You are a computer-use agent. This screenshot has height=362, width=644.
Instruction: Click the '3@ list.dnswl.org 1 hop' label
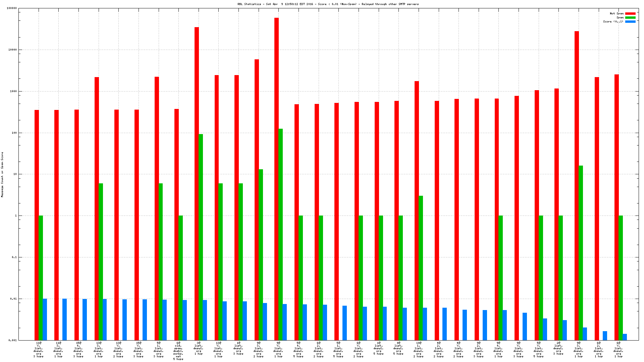pyautogui.click(x=198, y=348)
